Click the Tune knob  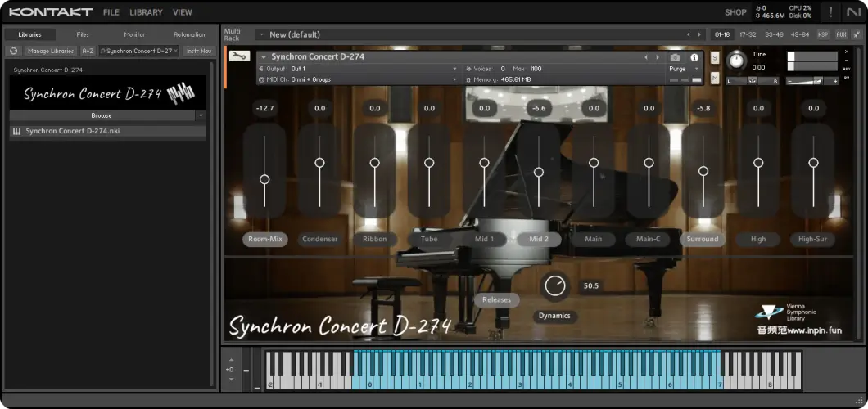[x=736, y=60]
